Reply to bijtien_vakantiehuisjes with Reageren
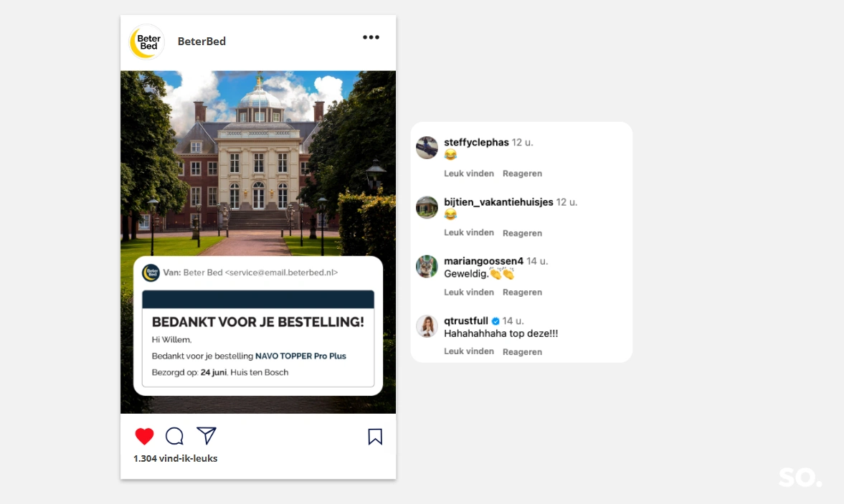844x504 pixels. 522,233
